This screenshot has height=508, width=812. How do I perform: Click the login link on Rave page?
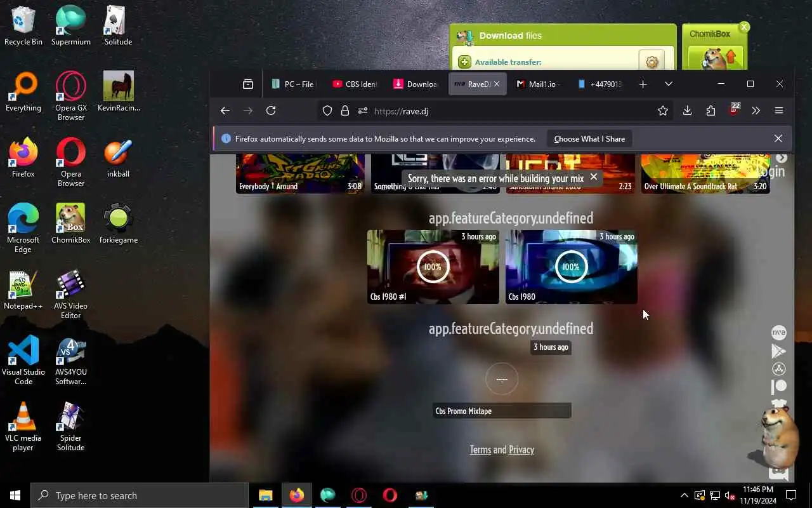tap(771, 171)
